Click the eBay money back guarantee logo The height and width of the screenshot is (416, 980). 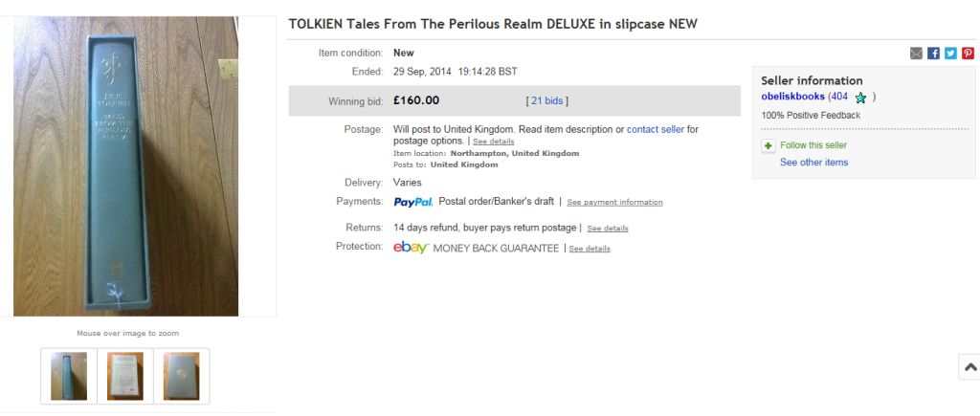click(411, 248)
